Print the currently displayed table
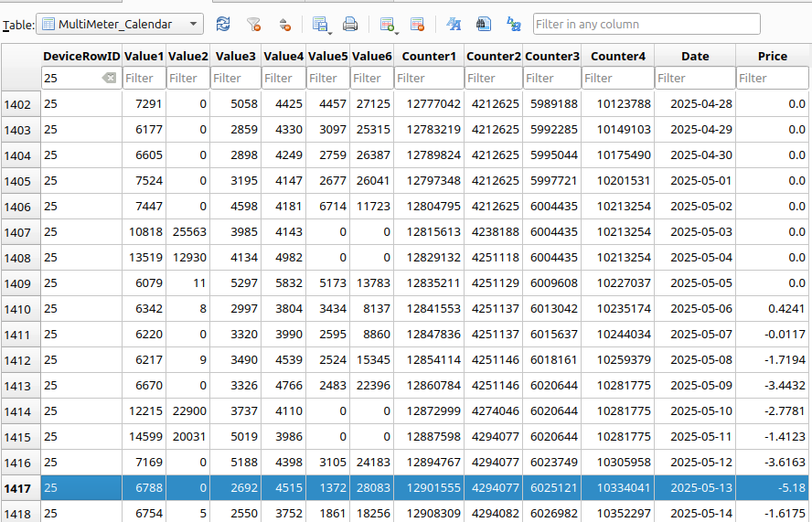Viewport: 812px width, 522px height. (350, 24)
